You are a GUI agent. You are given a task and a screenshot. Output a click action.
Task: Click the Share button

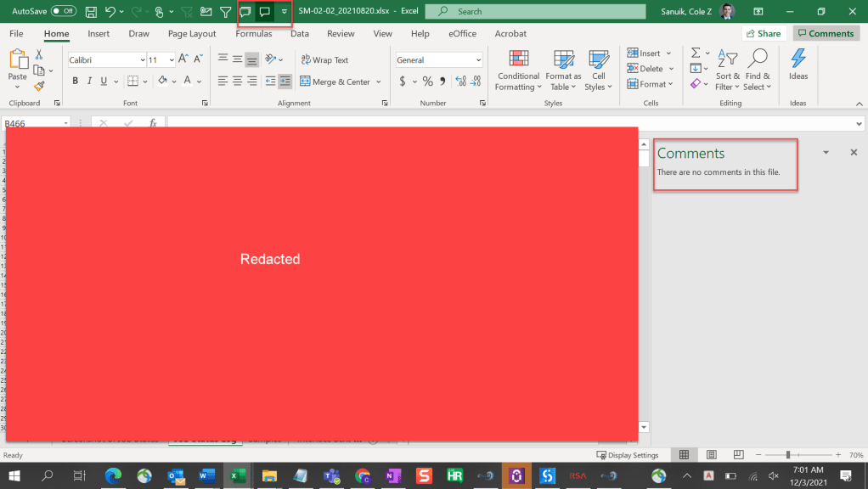pos(763,34)
